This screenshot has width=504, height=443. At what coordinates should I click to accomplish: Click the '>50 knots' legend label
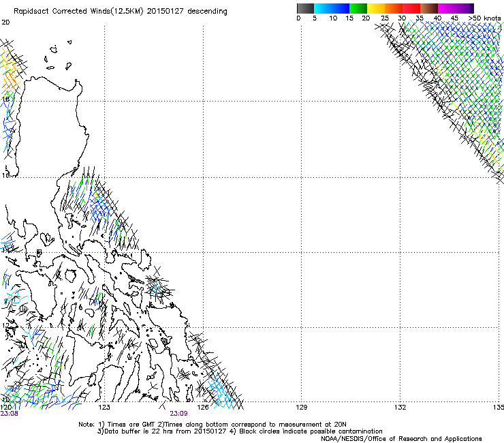click(x=484, y=18)
